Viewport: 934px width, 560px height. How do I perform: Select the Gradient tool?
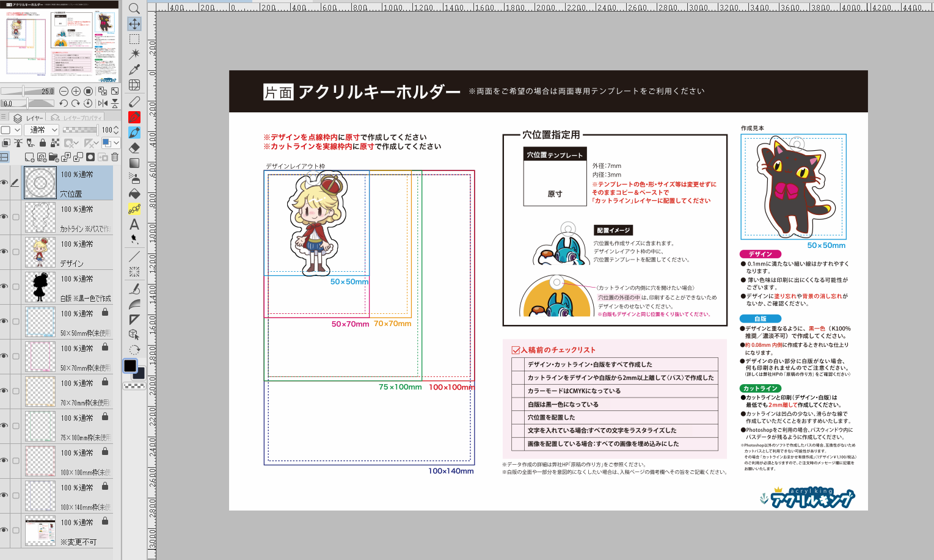point(134,163)
